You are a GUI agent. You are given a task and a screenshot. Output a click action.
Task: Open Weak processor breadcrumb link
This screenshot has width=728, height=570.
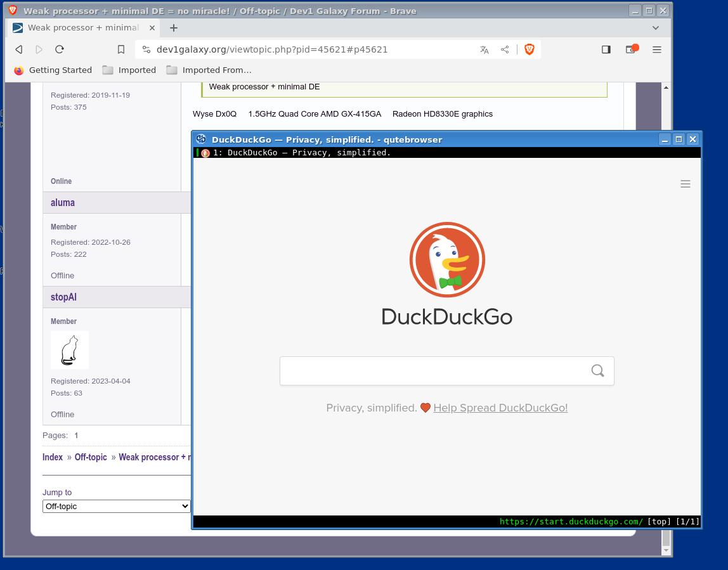[155, 457]
